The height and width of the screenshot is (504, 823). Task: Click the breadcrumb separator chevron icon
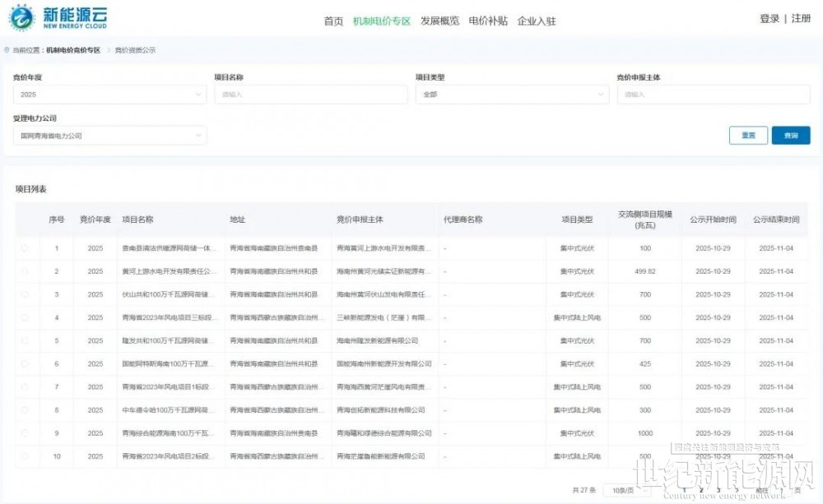point(108,50)
